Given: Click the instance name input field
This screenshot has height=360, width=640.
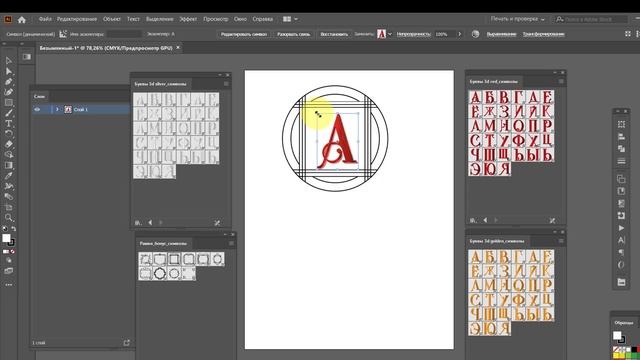Looking at the screenshot, I should point(124,34).
